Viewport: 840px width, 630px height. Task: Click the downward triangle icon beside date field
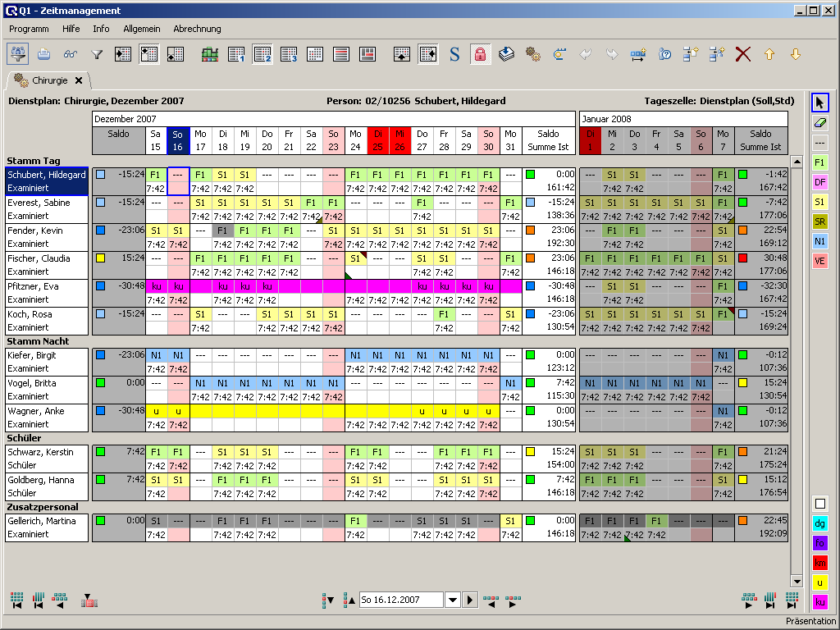331,600
